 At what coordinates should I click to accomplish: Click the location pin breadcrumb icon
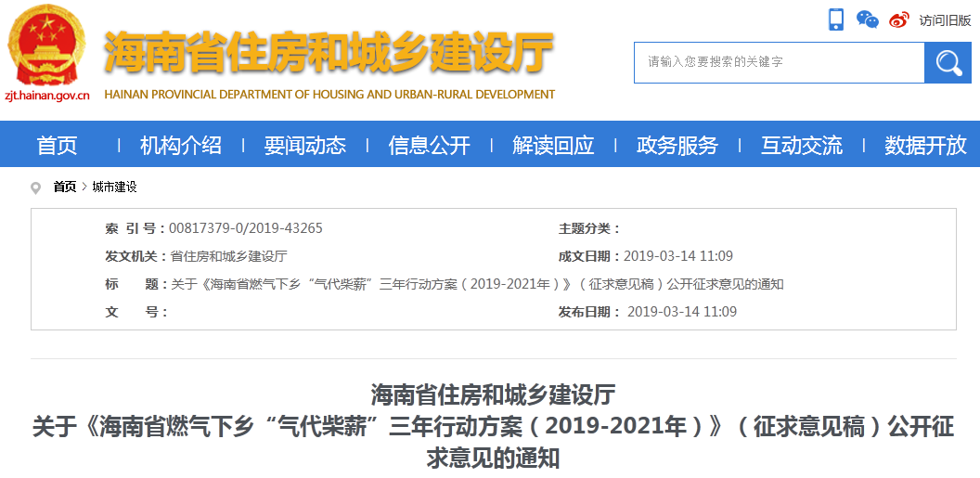coord(36,187)
